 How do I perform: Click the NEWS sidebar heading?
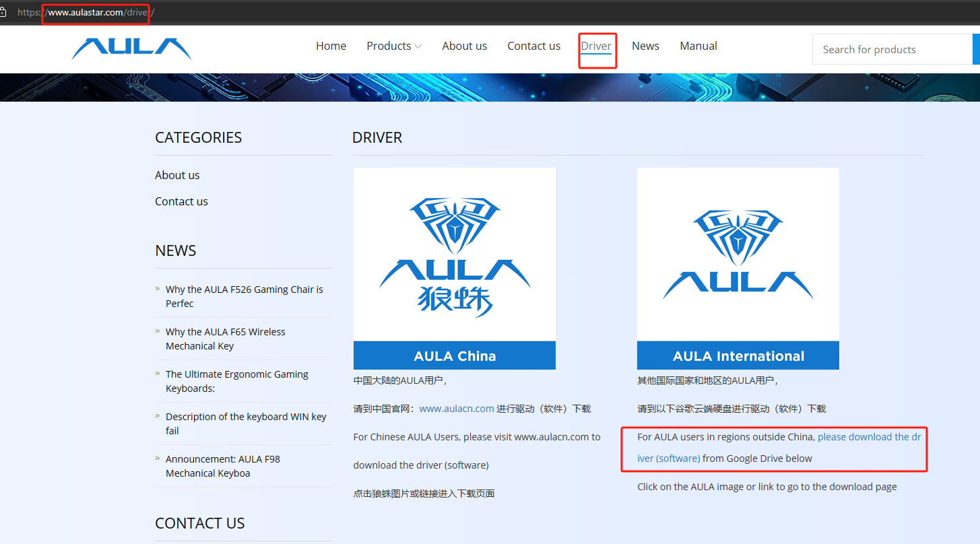[x=176, y=250]
